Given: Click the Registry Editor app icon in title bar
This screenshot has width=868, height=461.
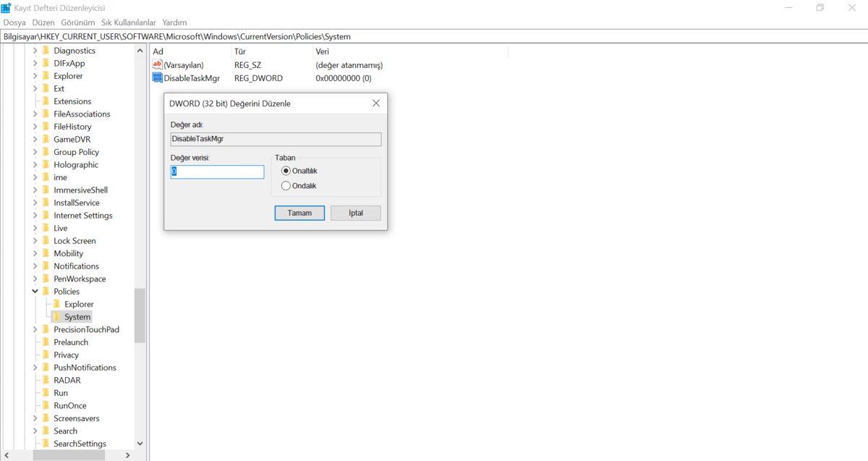Looking at the screenshot, I should coord(6,8).
